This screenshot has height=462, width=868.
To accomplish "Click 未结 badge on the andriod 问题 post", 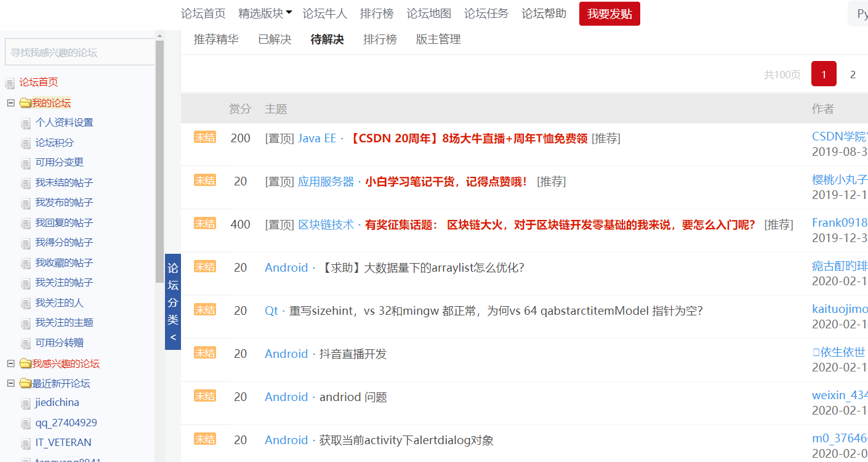I will coord(205,395).
